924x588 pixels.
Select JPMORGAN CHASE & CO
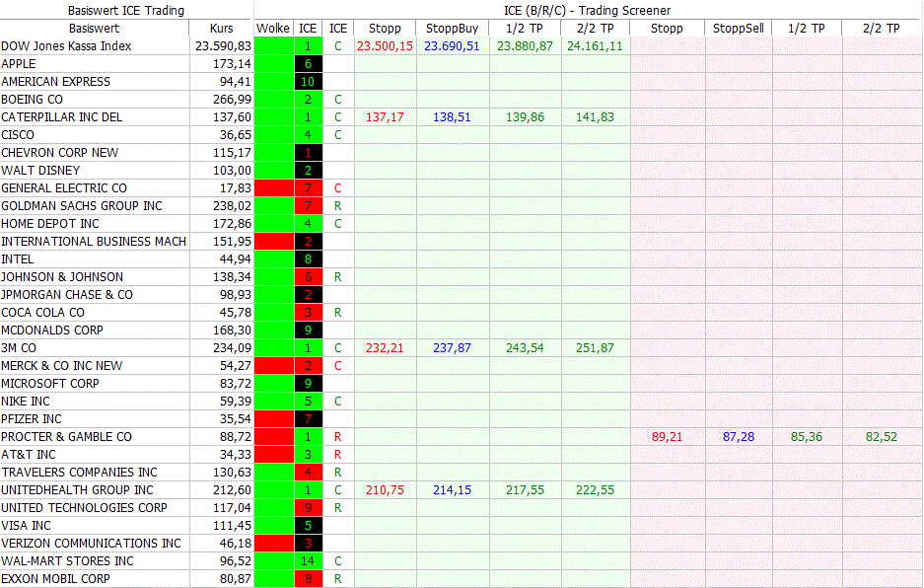[67, 294]
